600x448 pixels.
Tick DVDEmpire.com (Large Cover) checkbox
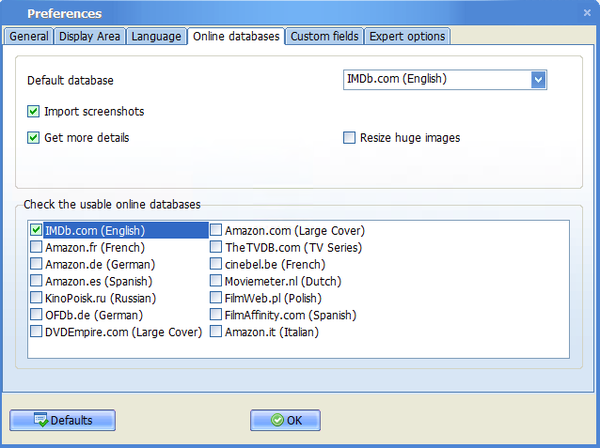point(36,331)
